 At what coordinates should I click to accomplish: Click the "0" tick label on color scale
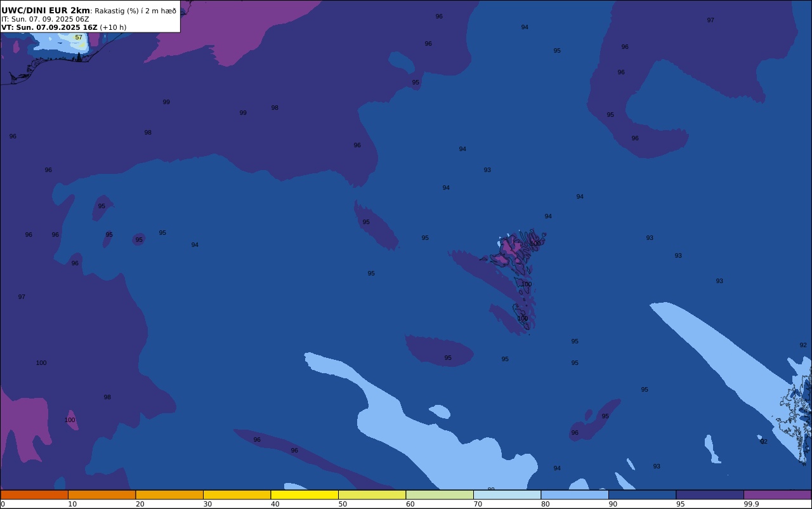[3, 504]
